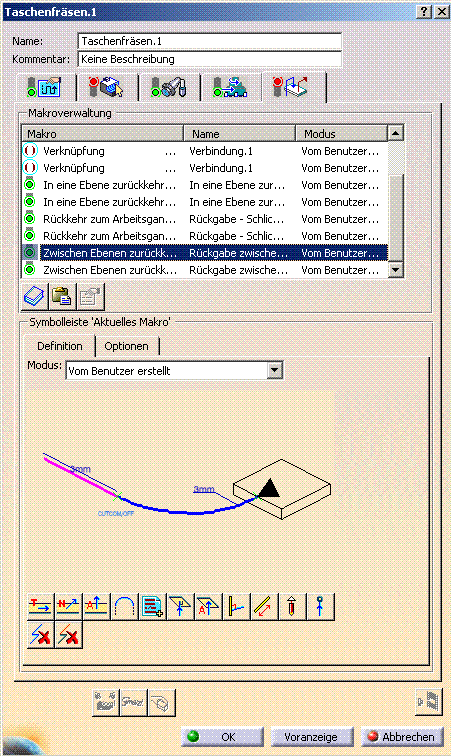This screenshot has width=451, height=756.
Task: Click the paste macro clipboard icon
Action: coord(62,296)
